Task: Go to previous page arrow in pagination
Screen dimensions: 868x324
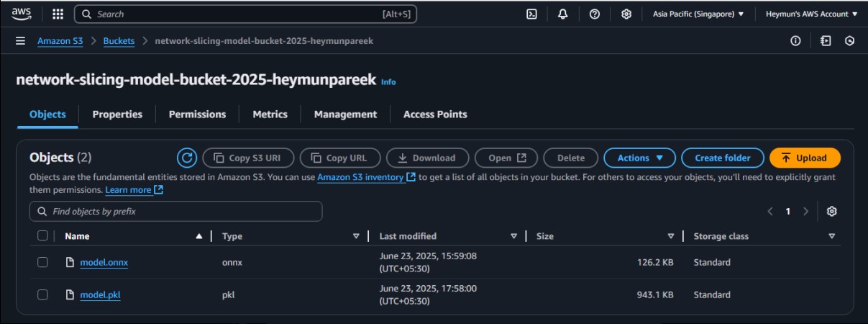Action: [x=770, y=211]
